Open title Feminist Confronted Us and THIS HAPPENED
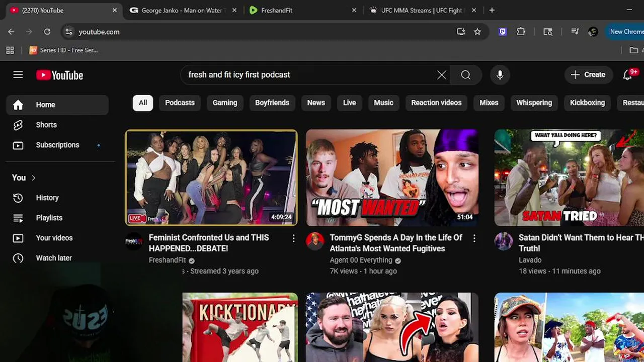Image resolution: width=644 pixels, height=362 pixels. [x=209, y=243]
